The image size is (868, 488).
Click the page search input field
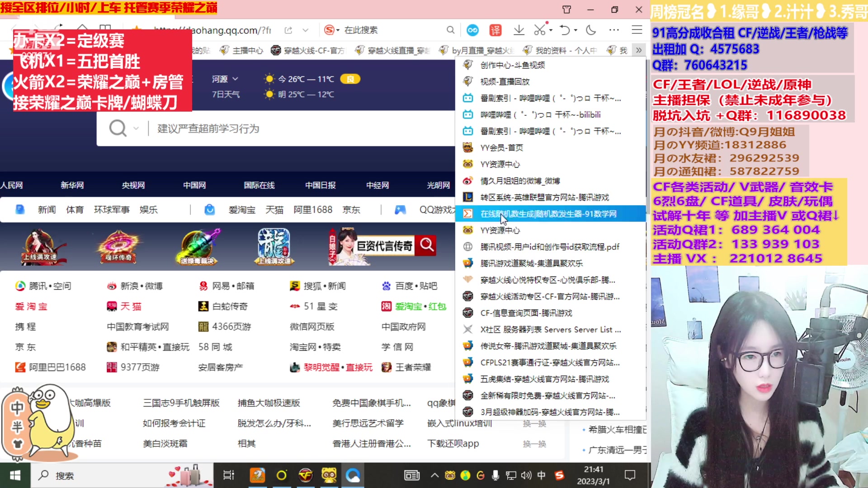click(x=298, y=129)
